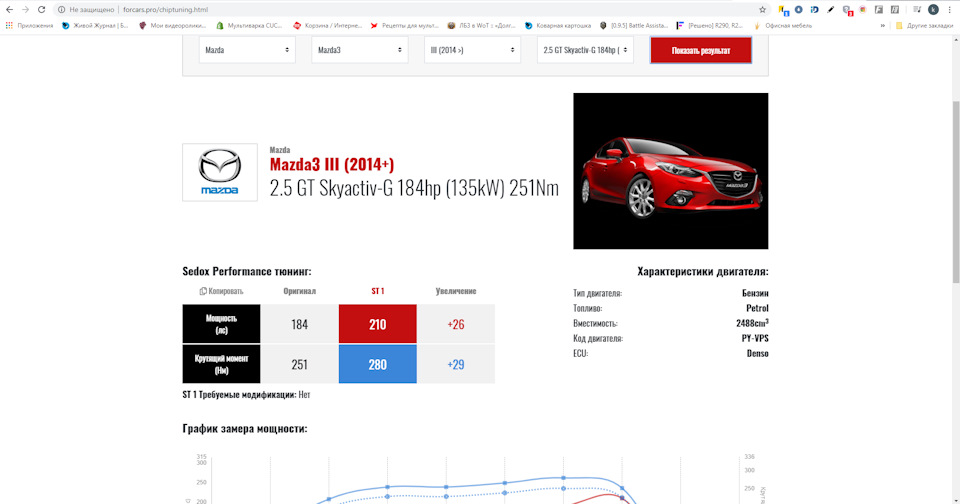Click the red Mazda3 car photo
The image size is (960, 504).
pos(670,171)
